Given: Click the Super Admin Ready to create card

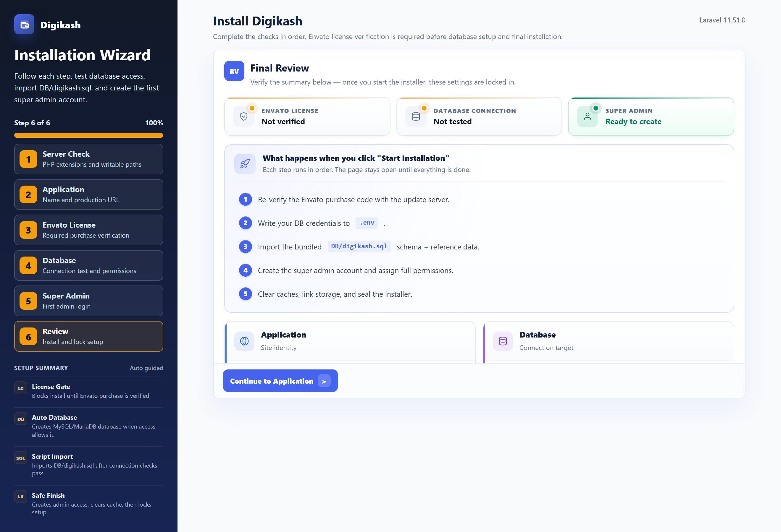Looking at the screenshot, I should coord(651,116).
